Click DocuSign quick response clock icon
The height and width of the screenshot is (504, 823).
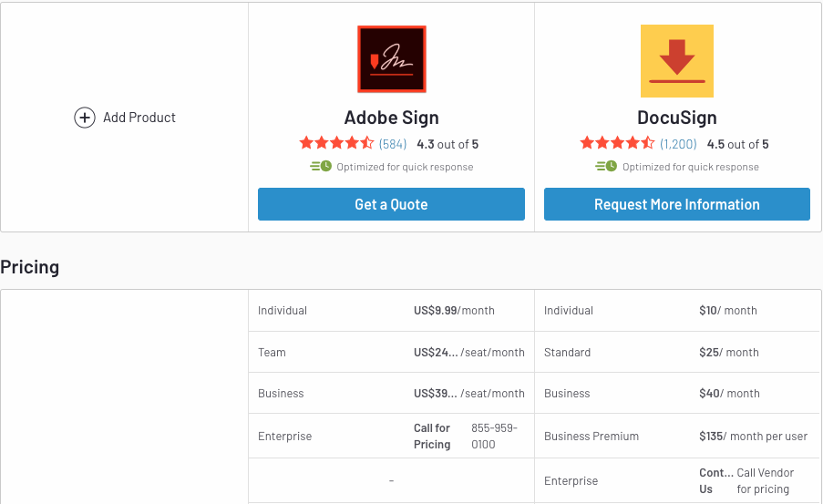pyautogui.click(x=606, y=167)
